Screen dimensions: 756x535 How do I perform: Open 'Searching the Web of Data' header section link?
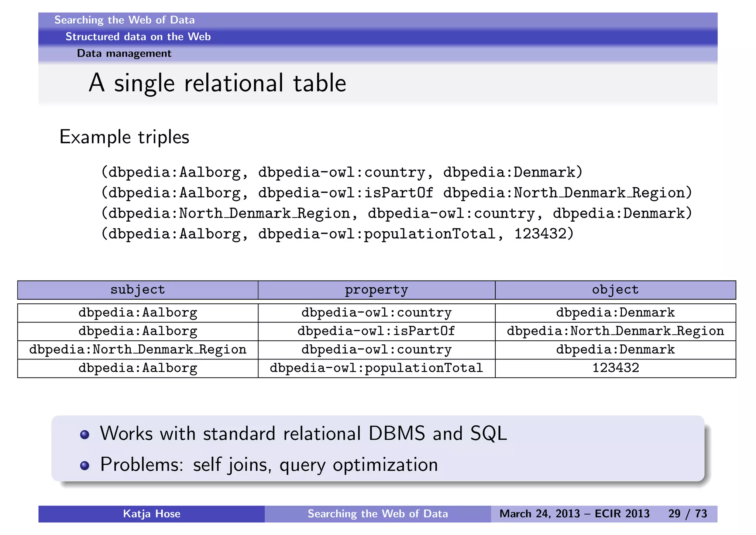[x=124, y=20]
